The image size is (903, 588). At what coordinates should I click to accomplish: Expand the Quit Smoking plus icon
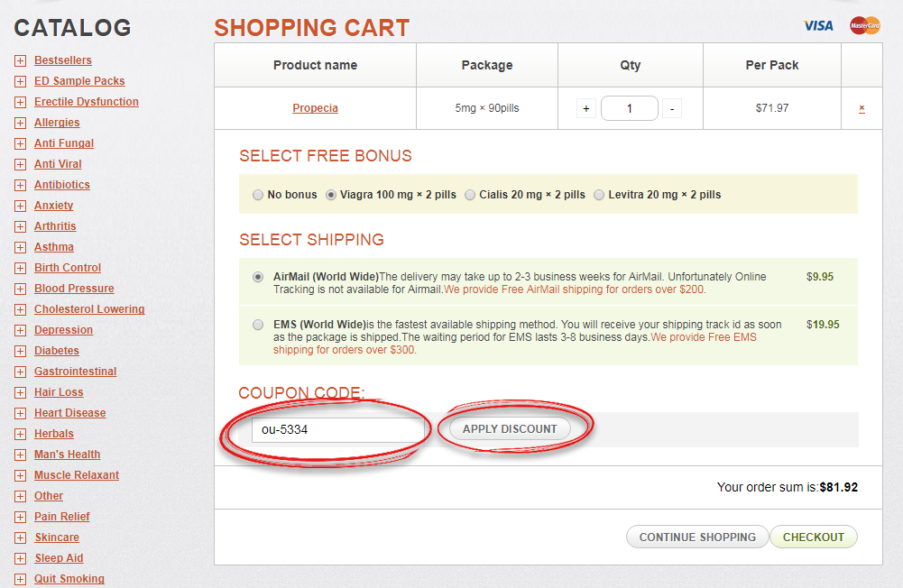pos(20,579)
